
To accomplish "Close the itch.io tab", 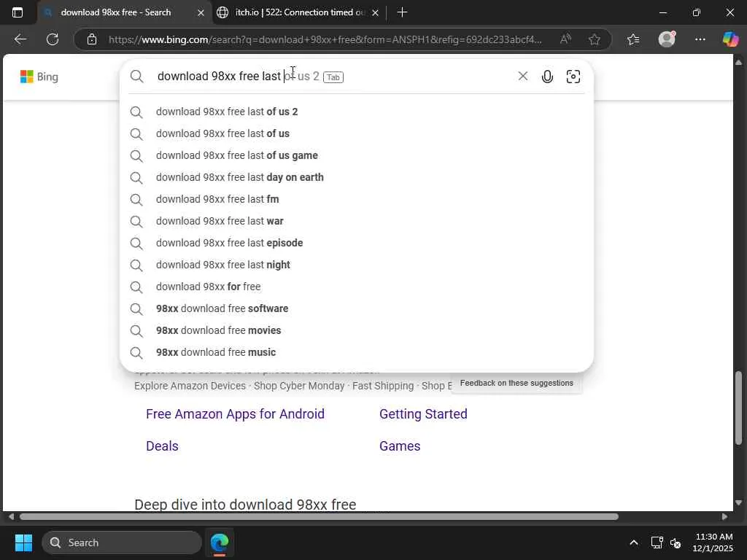I will [376, 13].
